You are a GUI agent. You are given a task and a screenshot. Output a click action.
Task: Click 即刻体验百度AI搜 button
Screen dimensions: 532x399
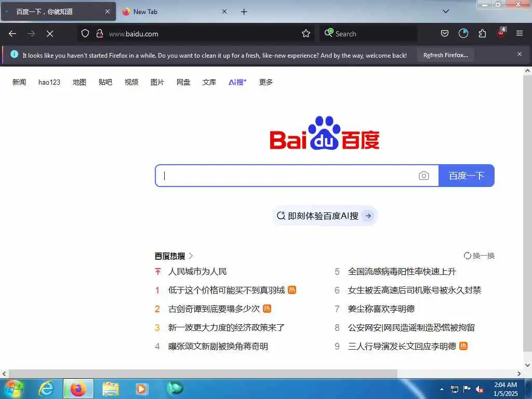[325, 216]
